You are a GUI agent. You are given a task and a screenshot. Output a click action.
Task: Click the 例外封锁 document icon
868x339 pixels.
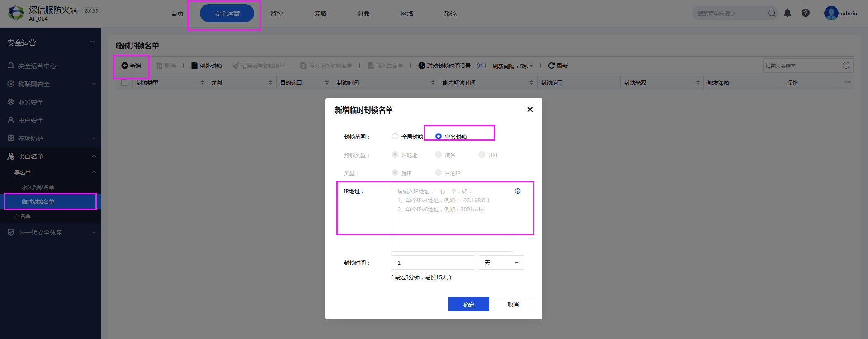pyautogui.click(x=194, y=66)
